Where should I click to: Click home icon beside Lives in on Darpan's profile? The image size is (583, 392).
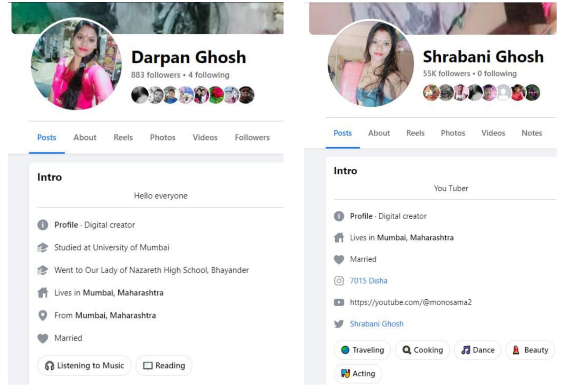[x=43, y=293]
